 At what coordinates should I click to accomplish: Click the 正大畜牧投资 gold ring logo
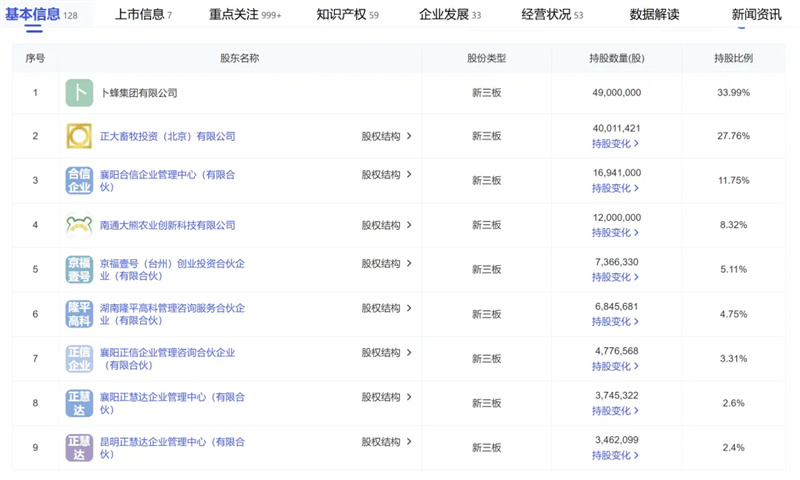pos(79,137)
